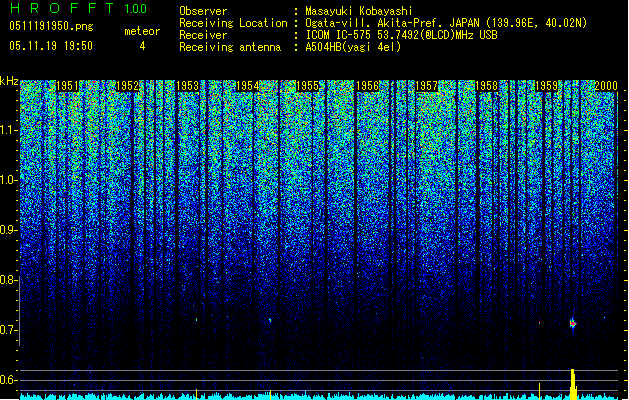Click the 0.8 frequency axis label

point(9,280)
